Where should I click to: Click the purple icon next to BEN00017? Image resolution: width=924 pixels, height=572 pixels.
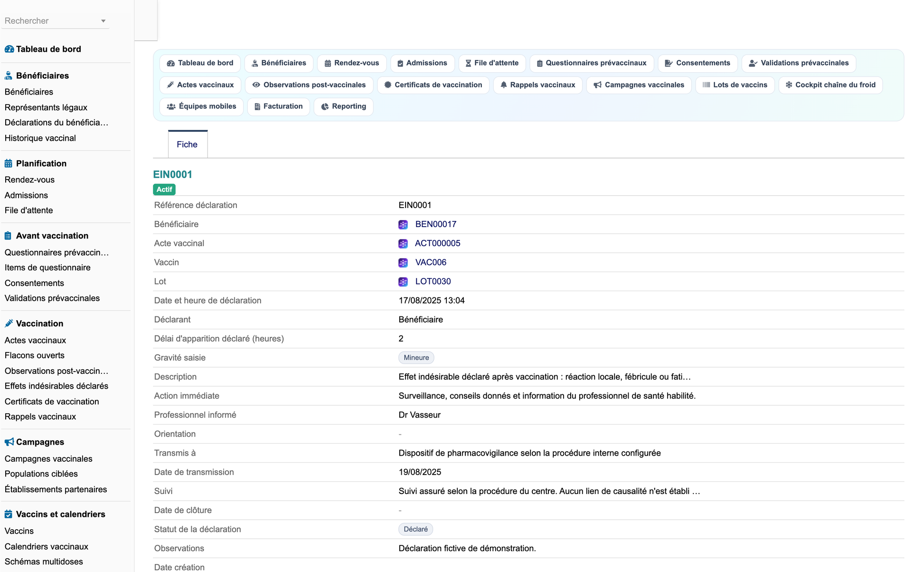403,224
